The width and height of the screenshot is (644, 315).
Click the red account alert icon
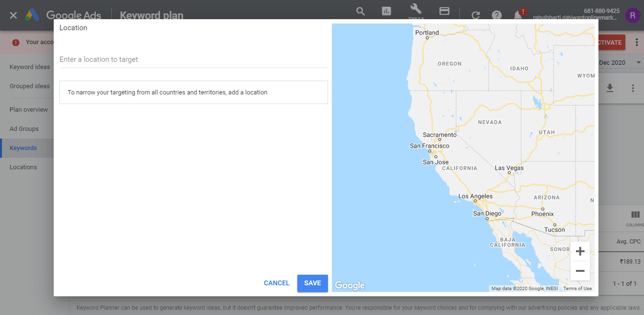[x=16, y=42]
